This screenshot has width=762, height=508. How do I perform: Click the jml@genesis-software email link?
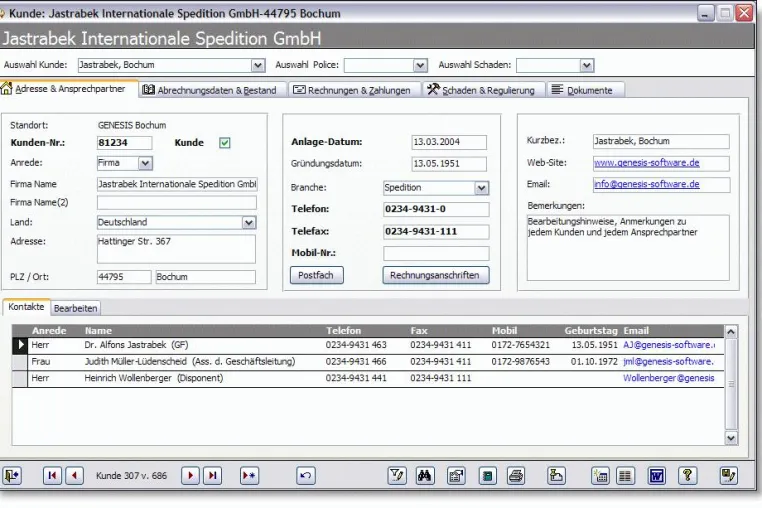pos(668,362)
